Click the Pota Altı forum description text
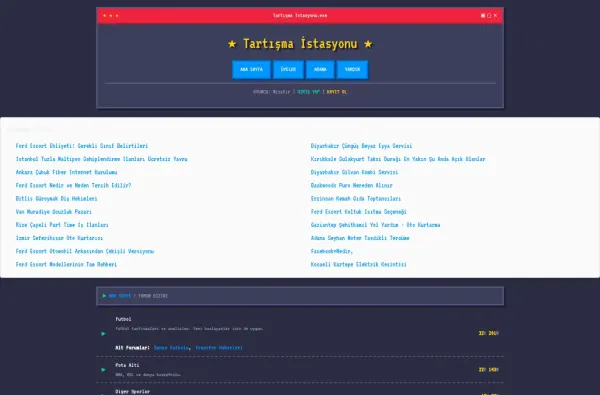600x395 pixels. point(148,375)
